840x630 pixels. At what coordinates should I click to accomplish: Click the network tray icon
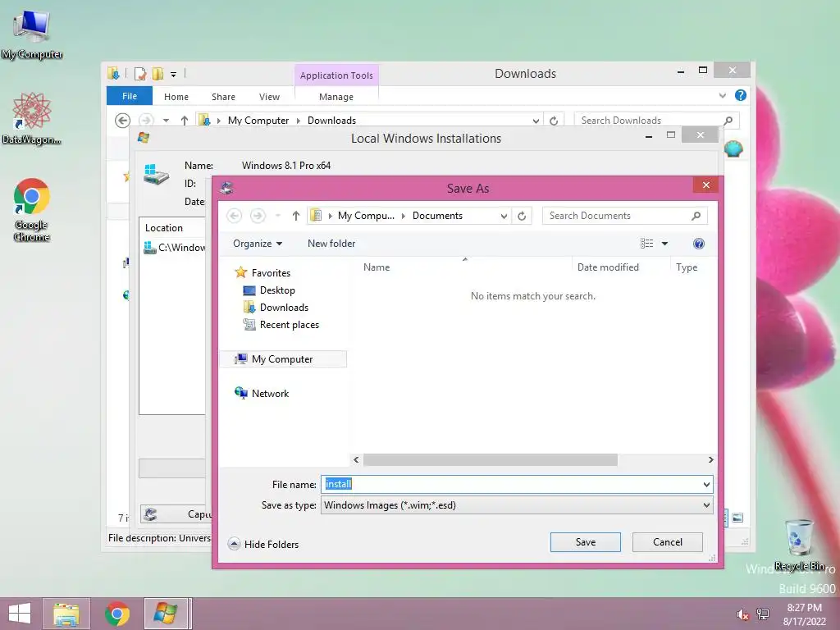(763, 614)
